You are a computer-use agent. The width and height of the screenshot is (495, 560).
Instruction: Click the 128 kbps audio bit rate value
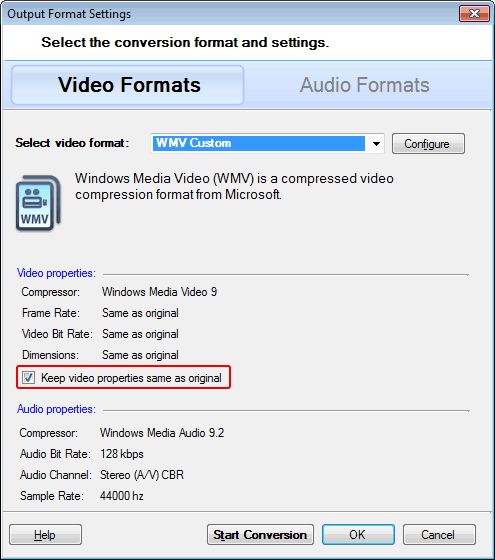pyautogui.click(x=122, y=454)
